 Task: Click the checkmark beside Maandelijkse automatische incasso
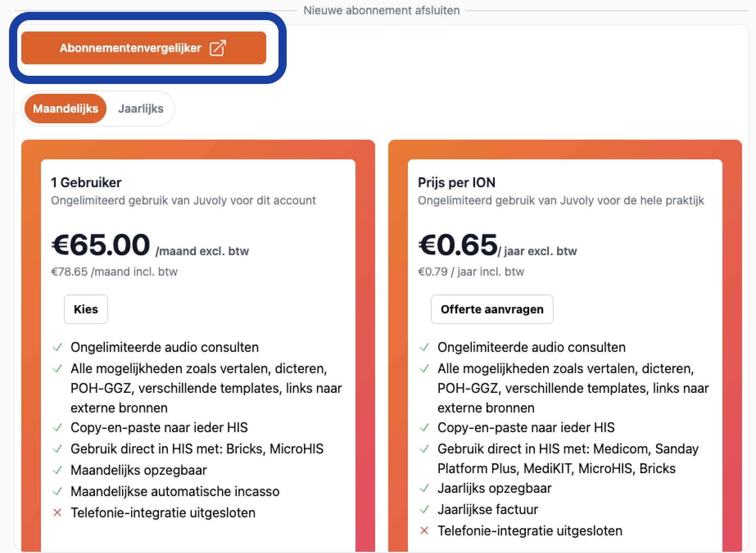click(x=57, y=491)
